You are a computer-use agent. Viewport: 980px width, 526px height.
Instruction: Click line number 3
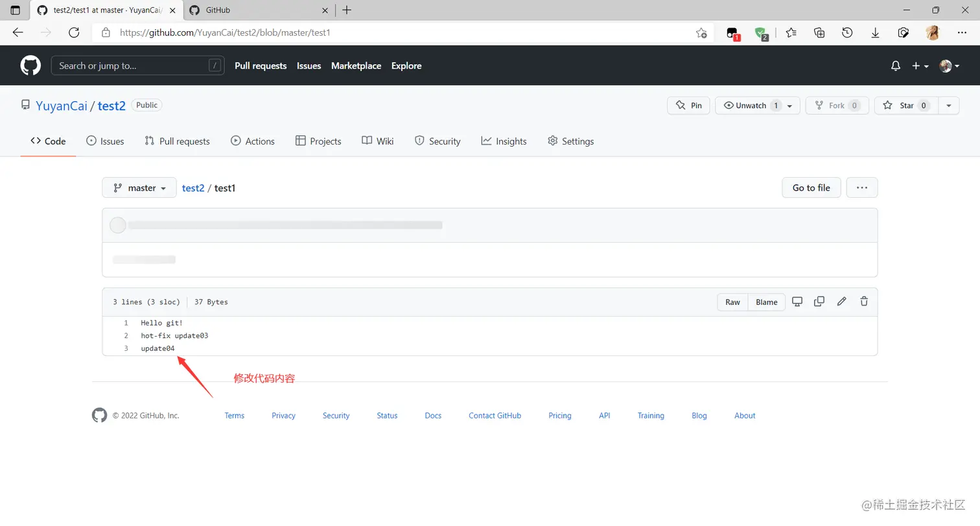pyautogui.click(x=126, y=349)
